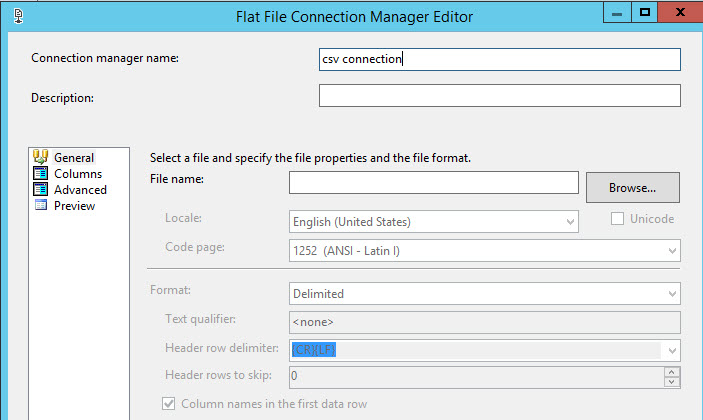
Task: Expand the Header row delimiter dropdown
Action: (672, 350)
